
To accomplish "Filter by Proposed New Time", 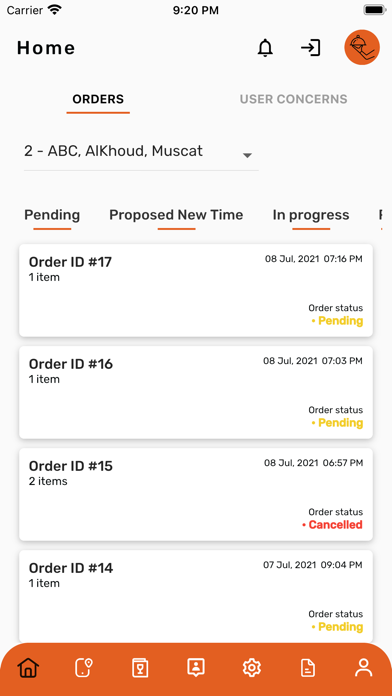I will (176, 215).
